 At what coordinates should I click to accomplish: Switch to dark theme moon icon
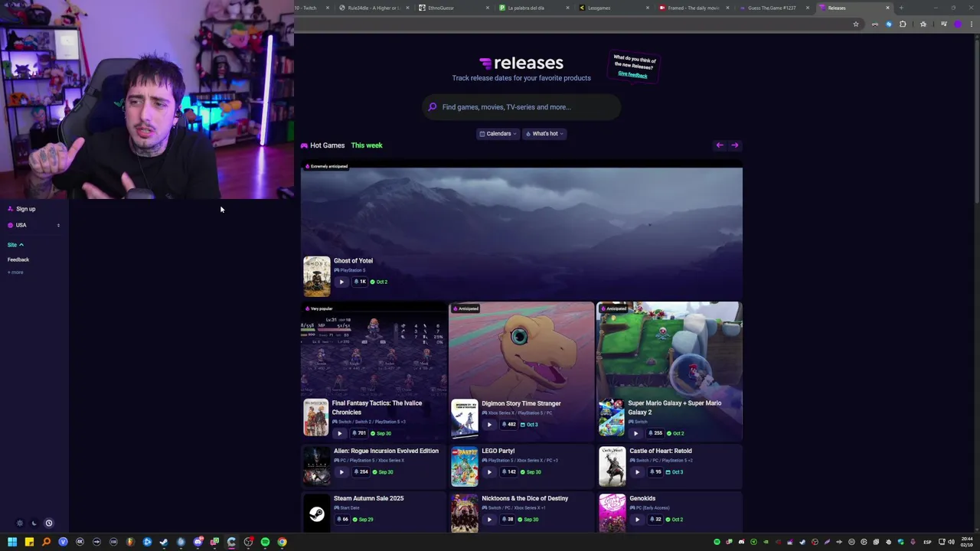[34, 523]
